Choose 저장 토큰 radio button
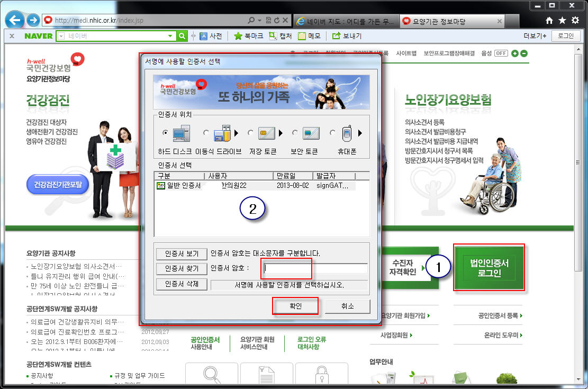Viewport: 588px width, 389px height. click(250, 132)
